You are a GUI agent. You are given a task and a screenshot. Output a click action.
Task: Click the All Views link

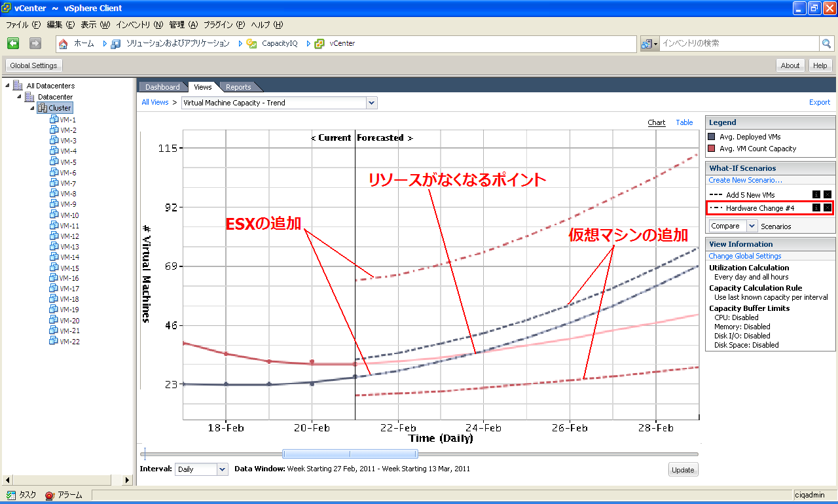(x=155, y=102)
